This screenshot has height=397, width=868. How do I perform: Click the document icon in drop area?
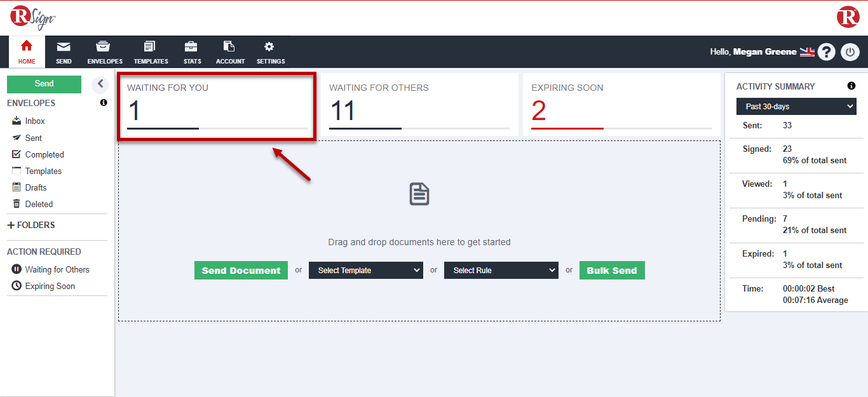point(419,194)
